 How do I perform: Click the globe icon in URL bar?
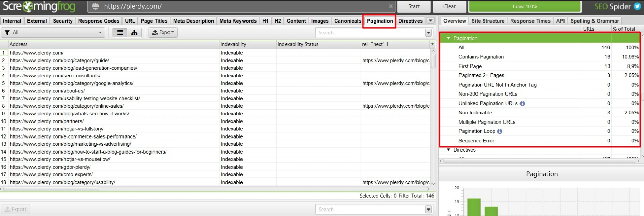coord(96,6)
